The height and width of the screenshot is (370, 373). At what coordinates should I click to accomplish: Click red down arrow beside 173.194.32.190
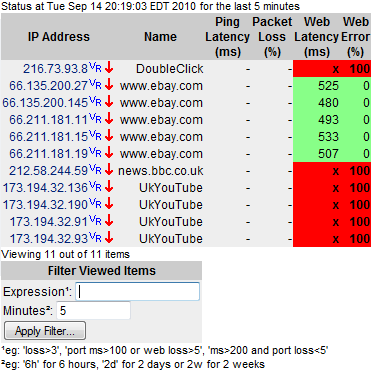point(109,204)
